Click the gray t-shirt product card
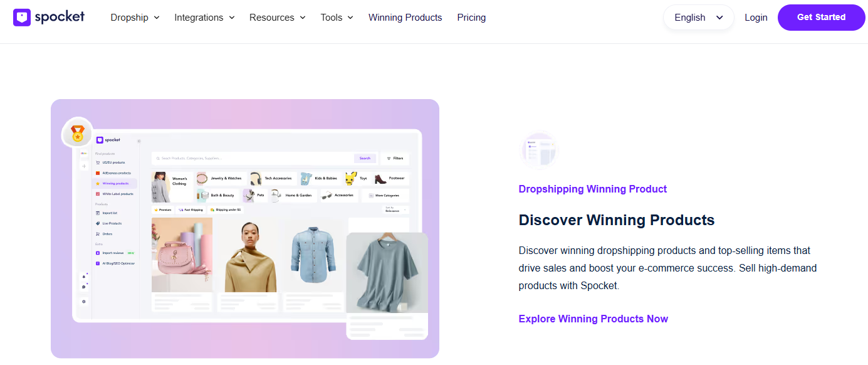This screenshot has height=365, width=868. (387, 285)
